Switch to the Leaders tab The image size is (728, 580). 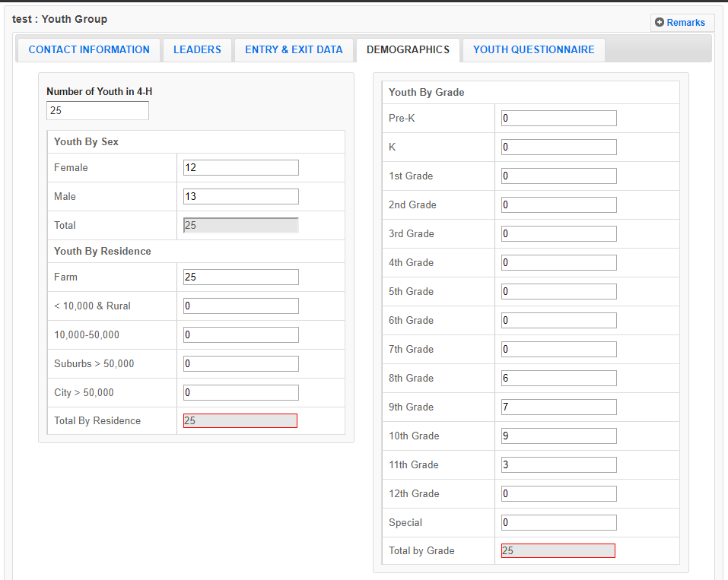(x=197, y=50)
